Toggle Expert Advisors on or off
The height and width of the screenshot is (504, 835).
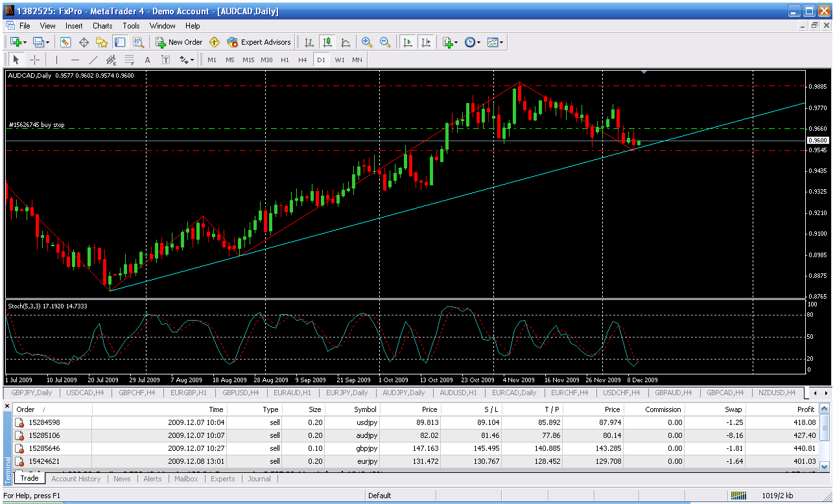tap(259, 42)
